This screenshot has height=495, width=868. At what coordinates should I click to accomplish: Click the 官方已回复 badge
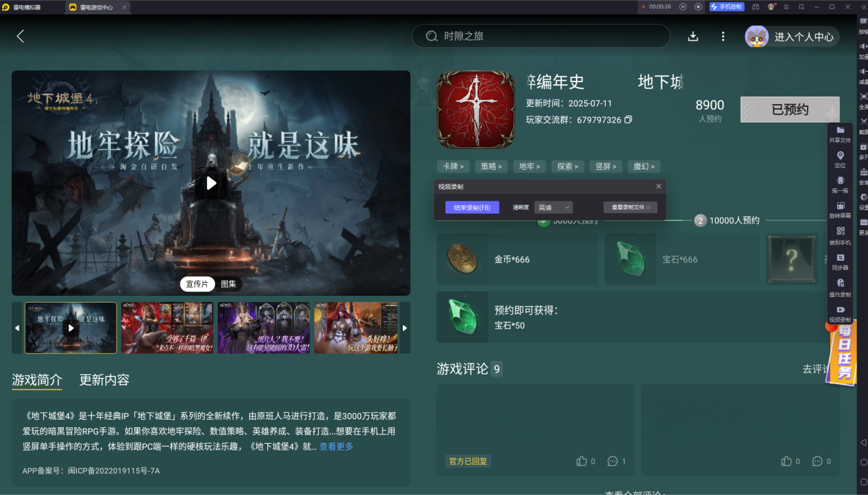pos(468,461)
